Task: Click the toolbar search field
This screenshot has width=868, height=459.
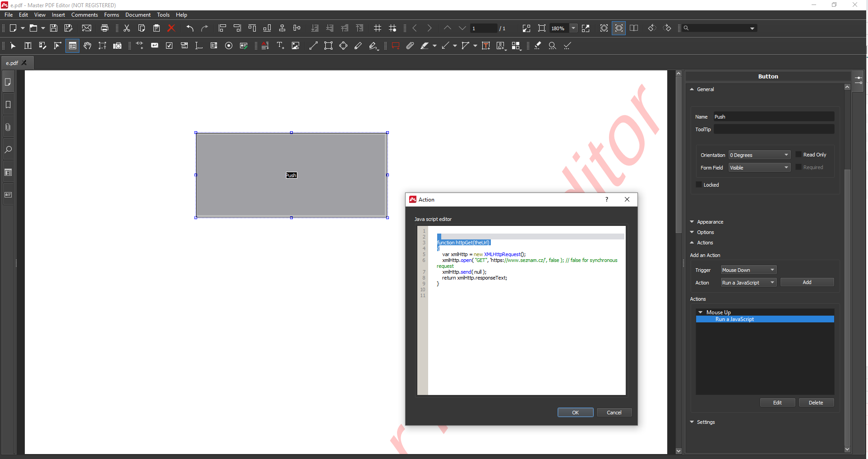Action: 720,28
